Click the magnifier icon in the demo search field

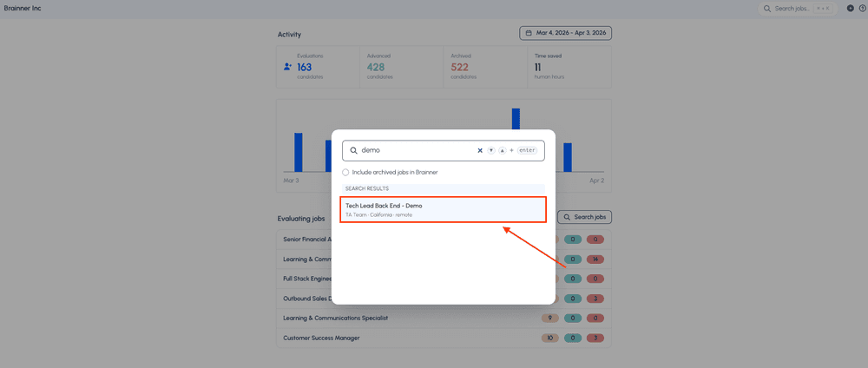click(354, 150)
